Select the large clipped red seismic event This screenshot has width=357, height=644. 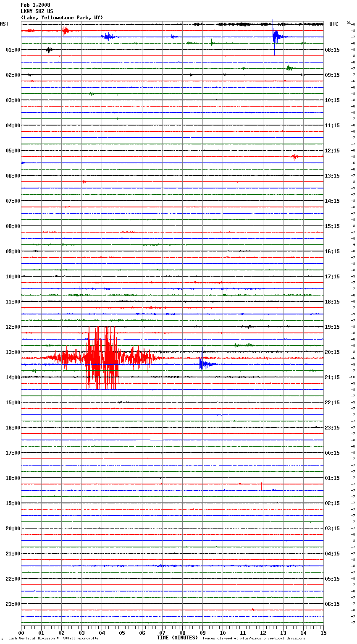(103, 358)
